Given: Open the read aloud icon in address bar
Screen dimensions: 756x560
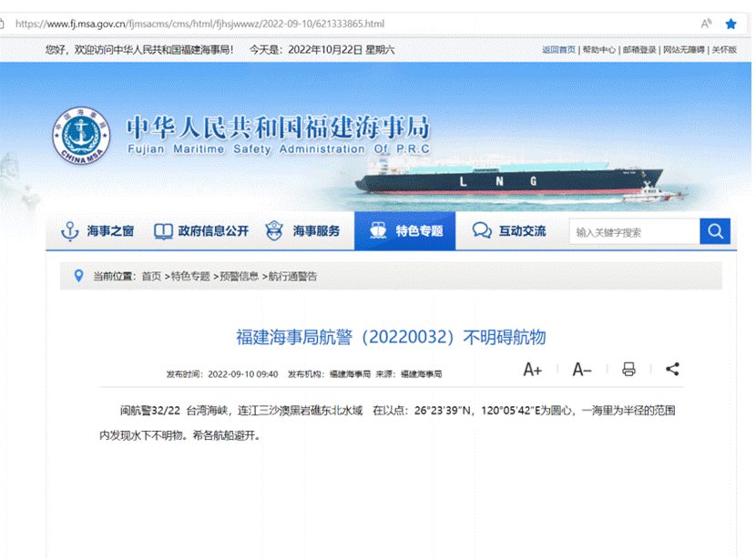Looking at the screenshot, I should point(706,24).
